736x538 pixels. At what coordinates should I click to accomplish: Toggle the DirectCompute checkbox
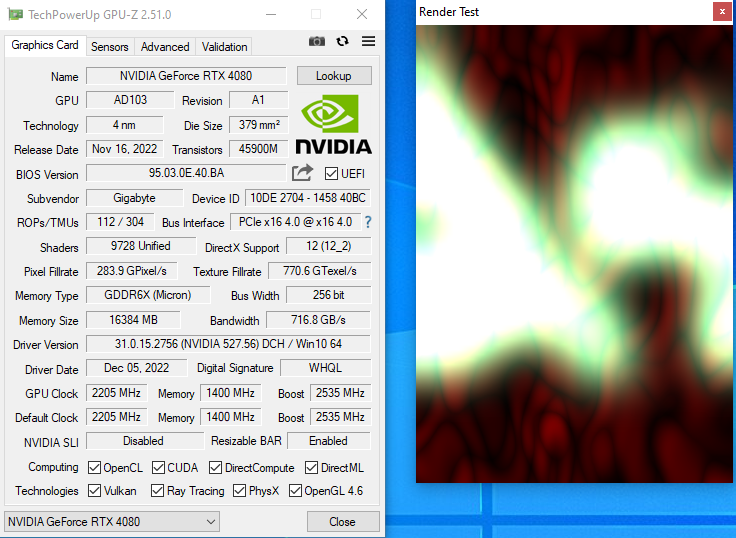[x=215, y=468]
